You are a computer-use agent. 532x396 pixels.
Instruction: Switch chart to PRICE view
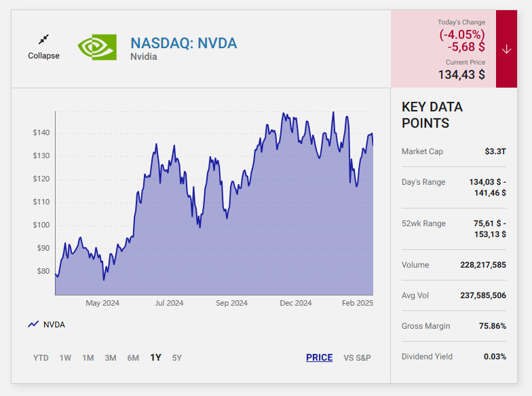point(319,357)
